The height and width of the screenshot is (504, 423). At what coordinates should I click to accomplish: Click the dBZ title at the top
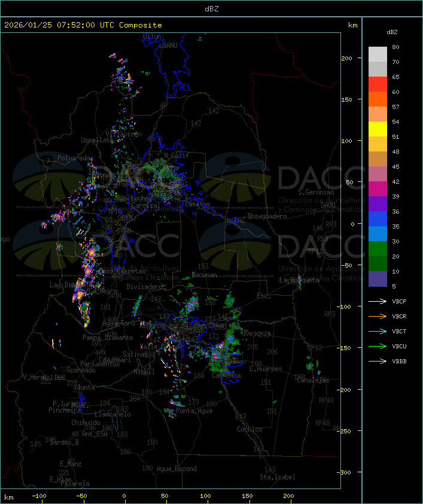211,8
